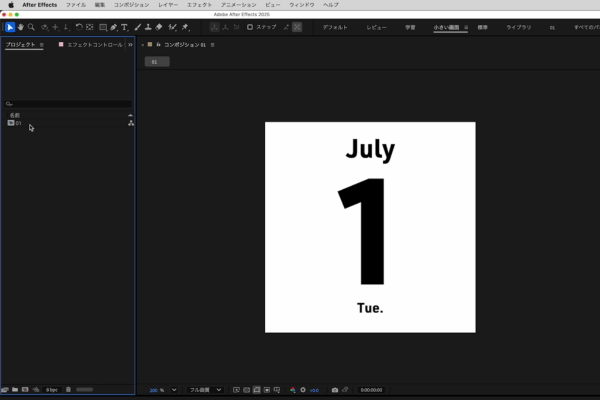Click the project search field

coord(68,104)
